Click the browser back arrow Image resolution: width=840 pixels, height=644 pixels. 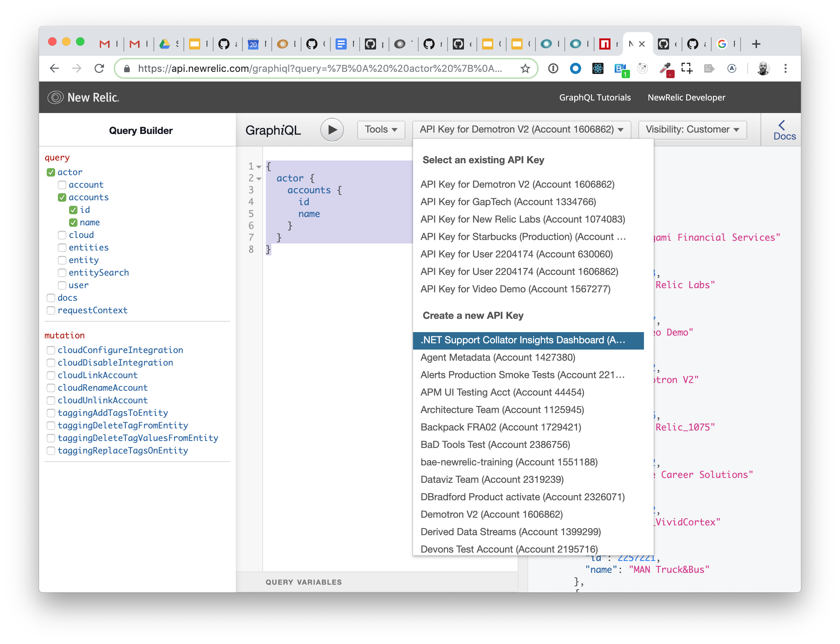[x=54, y=69]
